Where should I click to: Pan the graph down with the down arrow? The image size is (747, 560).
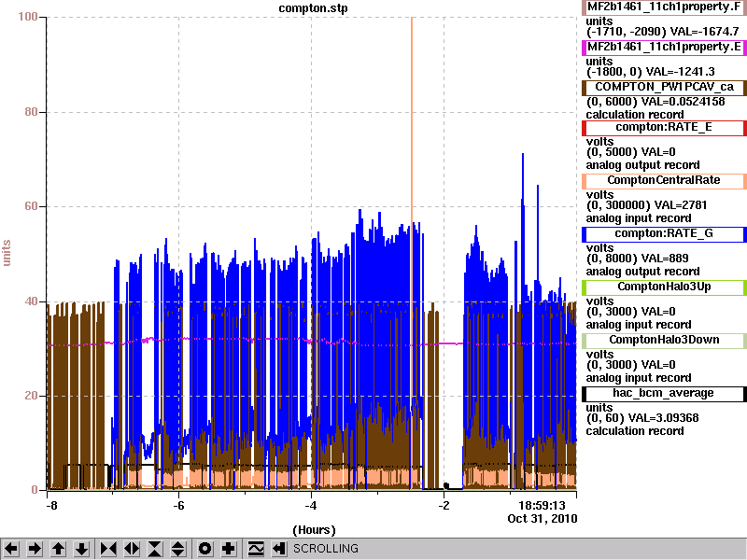point(81,549)
